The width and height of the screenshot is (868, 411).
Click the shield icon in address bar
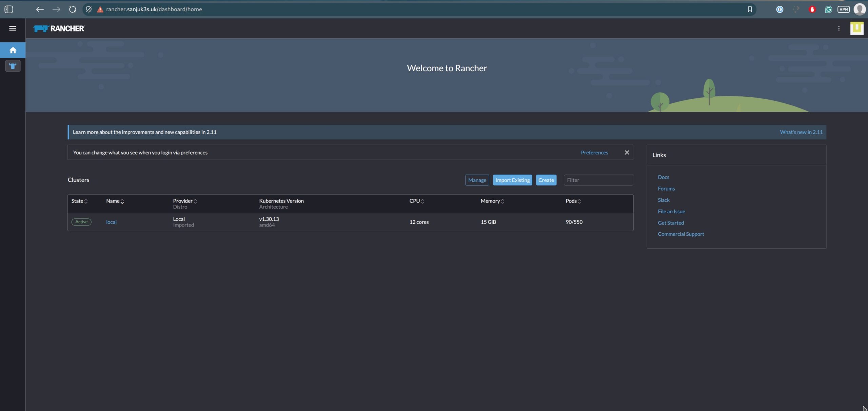tap(89, 9)
